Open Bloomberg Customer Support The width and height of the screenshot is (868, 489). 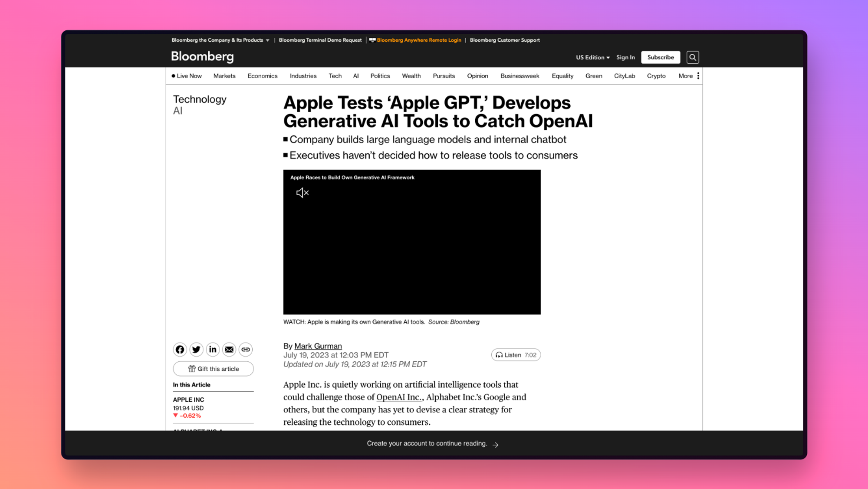coord(505,40)
